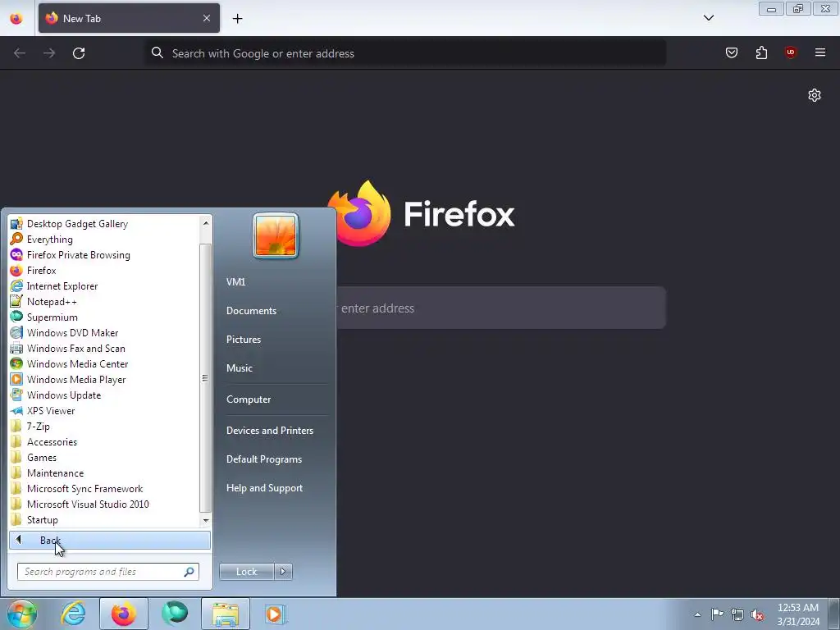Open the Extensions puzzle icon
The height and width of the screenshot is (630, 840).
(x=761, y=52)
